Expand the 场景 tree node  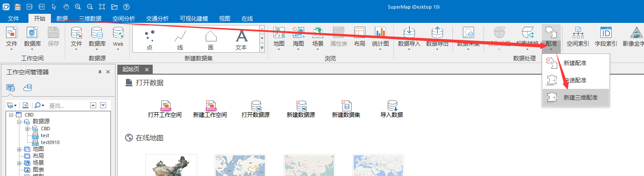coord(19,163)
